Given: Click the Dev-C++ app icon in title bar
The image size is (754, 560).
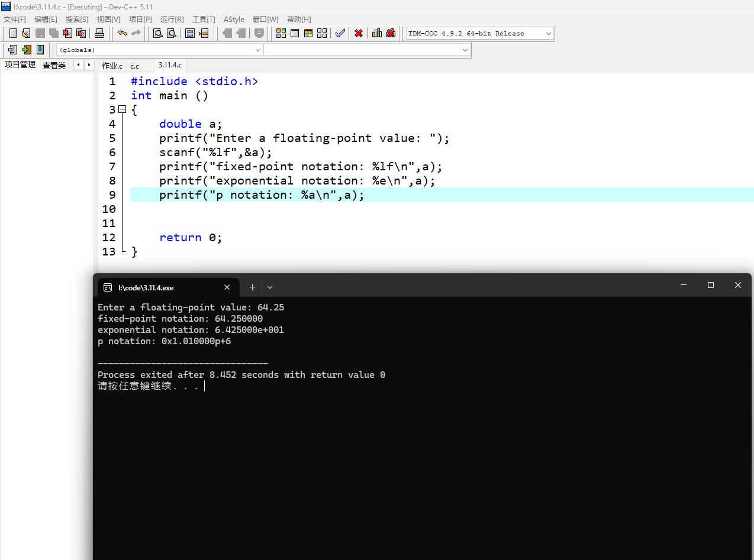Looking at the screenshot, I should tap(6, 7).
